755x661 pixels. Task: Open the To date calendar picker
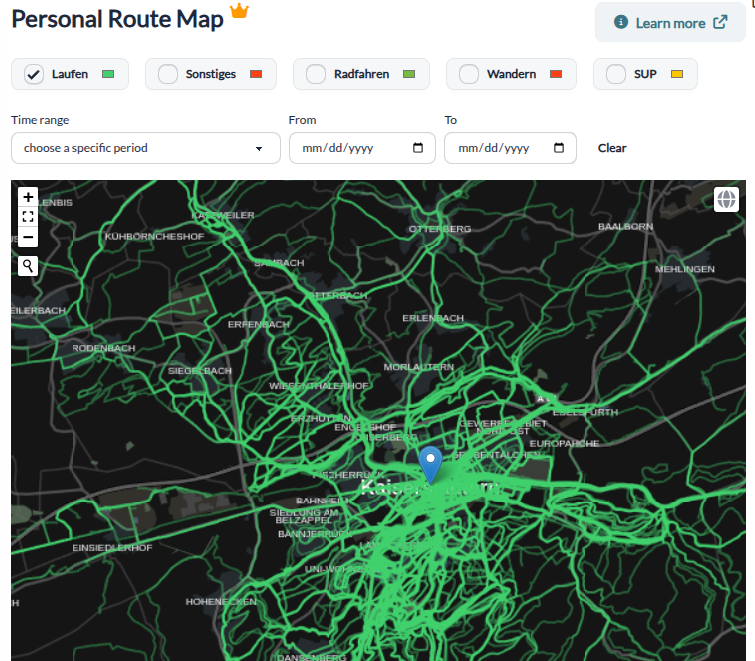point(559,148)
